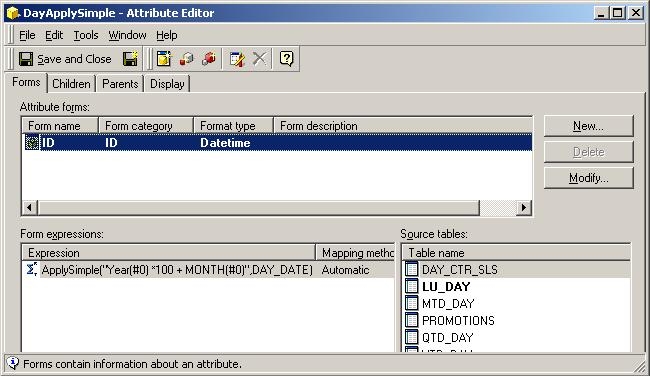
Task: Switch to the Forms tab
Action: coord(26,82)
